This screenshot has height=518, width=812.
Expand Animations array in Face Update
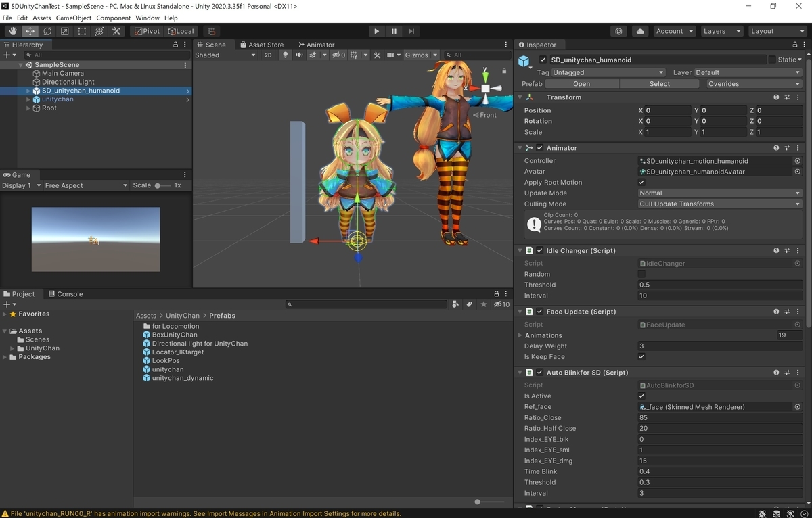[x=520, y=335]
